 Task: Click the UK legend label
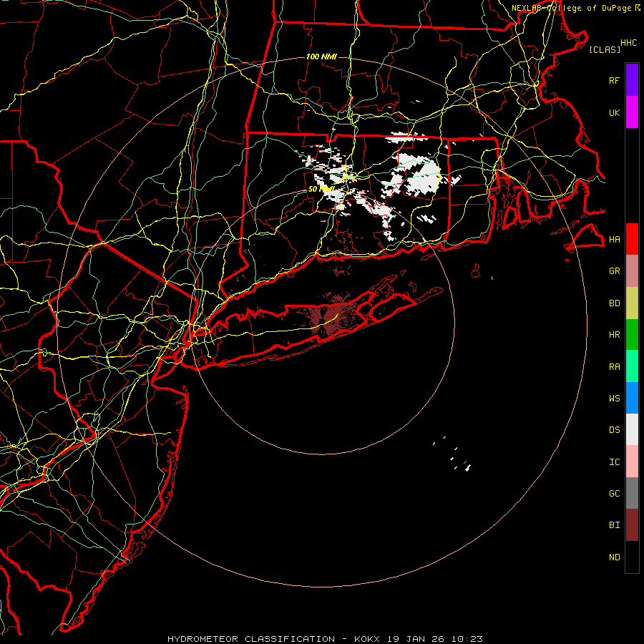click(x=614, y=112)
